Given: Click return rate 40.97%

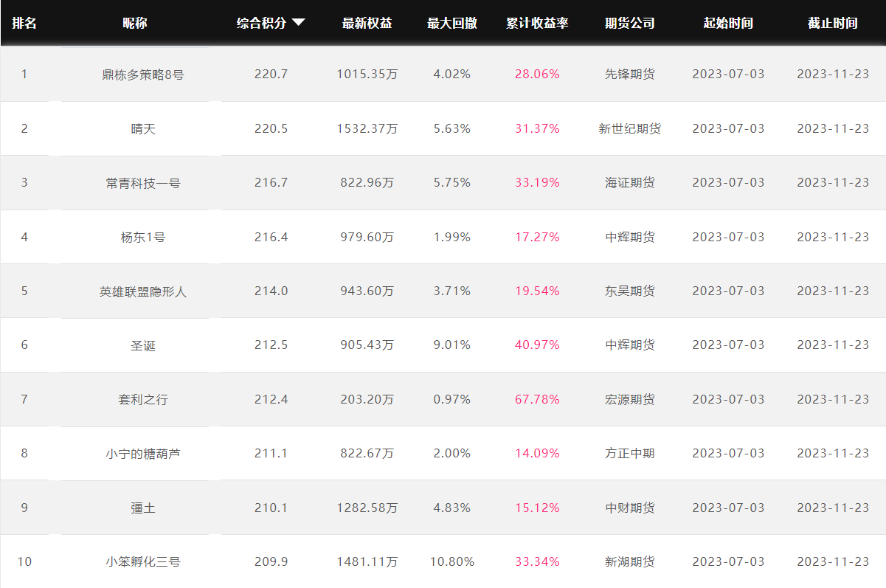Looking at the screenshot, I should [x=537, y=345].
